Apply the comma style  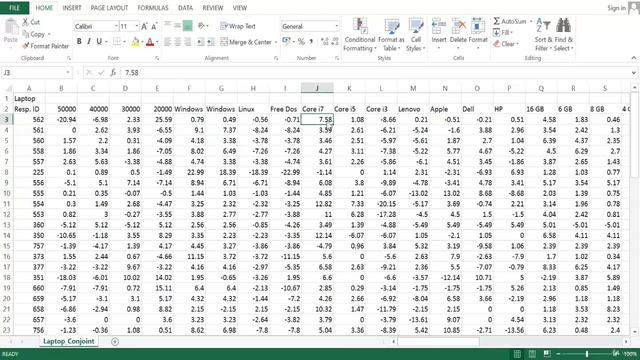311,42
